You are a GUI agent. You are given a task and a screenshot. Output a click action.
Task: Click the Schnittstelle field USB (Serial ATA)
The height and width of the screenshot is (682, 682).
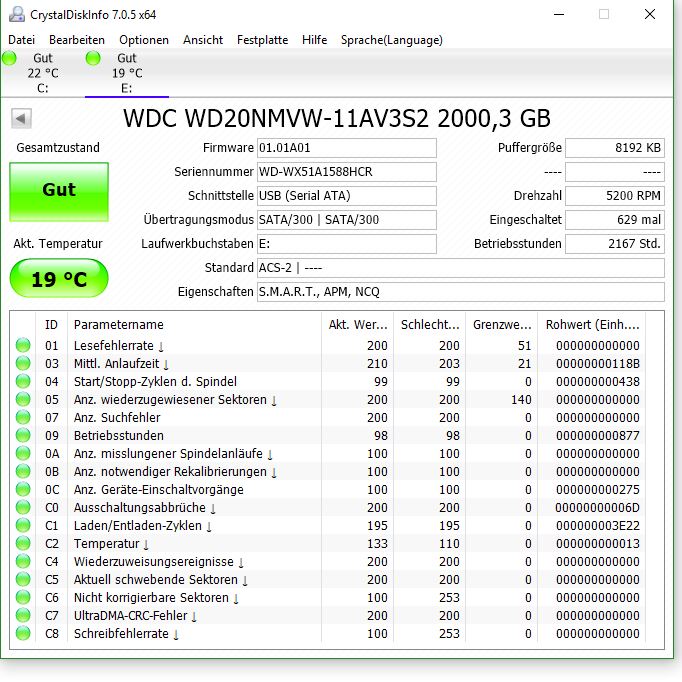347,196
